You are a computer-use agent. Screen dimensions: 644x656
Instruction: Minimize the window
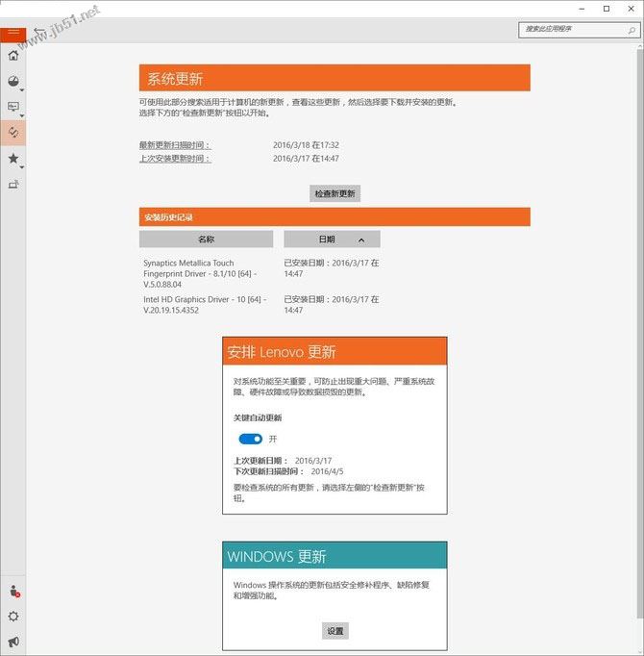(582, 9)
